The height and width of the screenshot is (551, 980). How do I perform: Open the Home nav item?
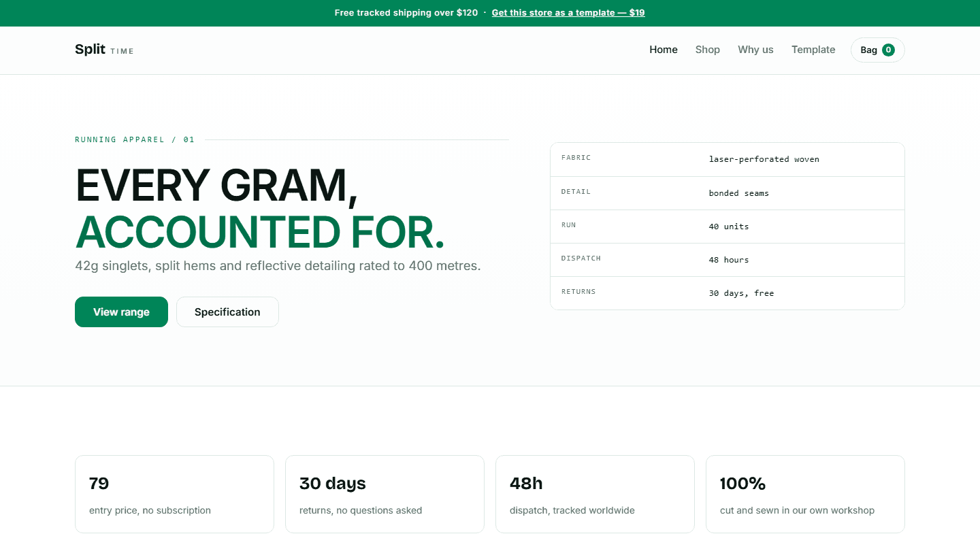(664, 50)
